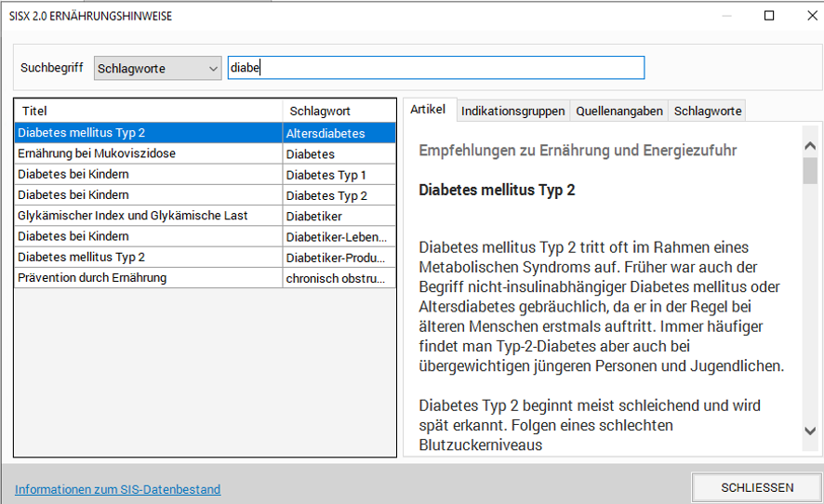Click the article scrollbar up arrow
824x504 pixels.
point(810,146)
